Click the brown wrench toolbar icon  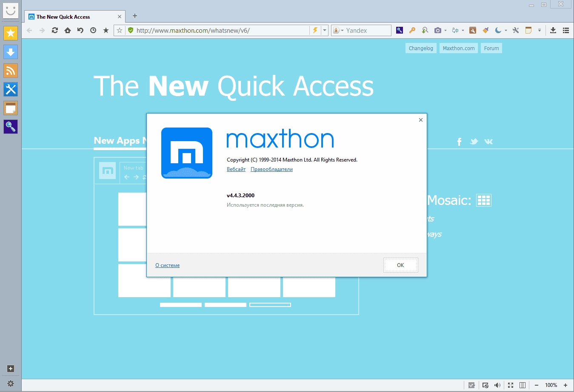pyautogui.click(x=473, y=30)
